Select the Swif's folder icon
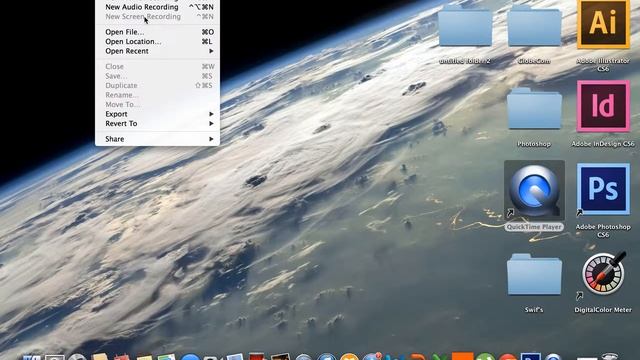Image resolution: width=640 pixels, height=360 pixels. point(534,274)
